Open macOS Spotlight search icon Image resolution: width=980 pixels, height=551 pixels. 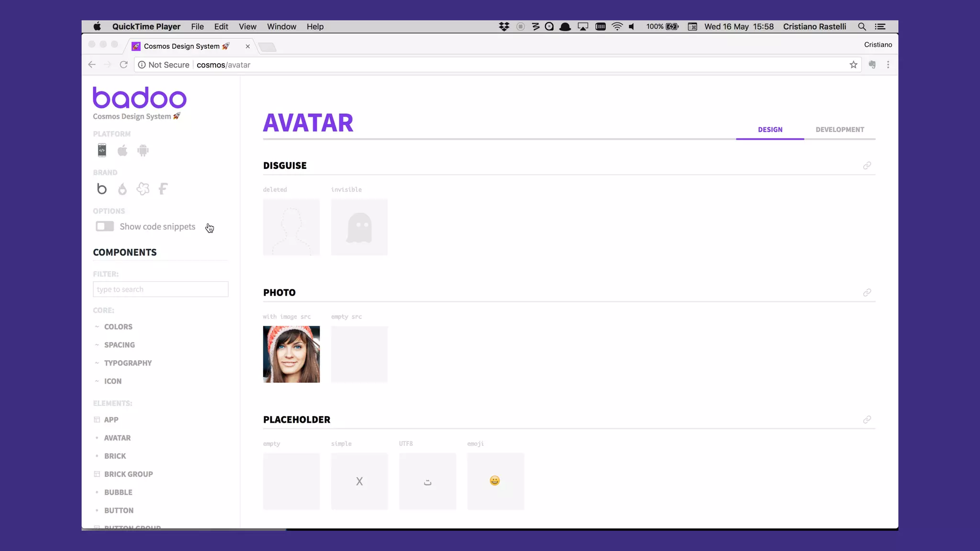pyautogui.click(x=862, y=27)
